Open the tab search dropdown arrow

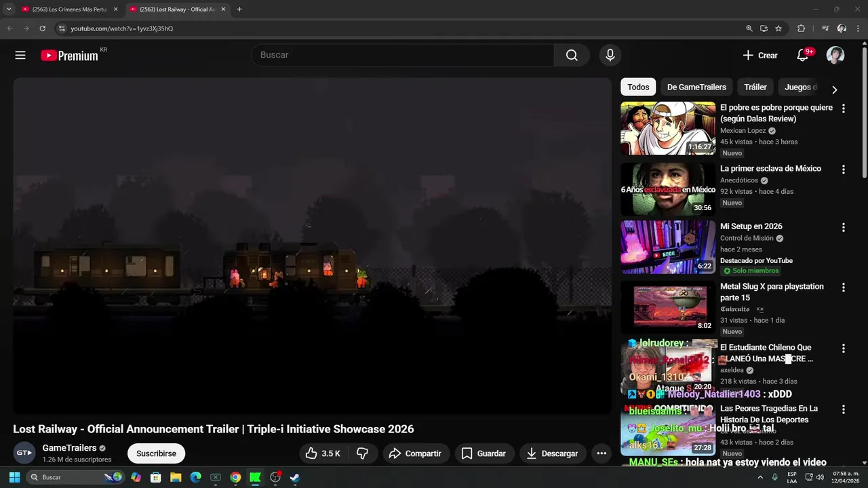(9, 9)
